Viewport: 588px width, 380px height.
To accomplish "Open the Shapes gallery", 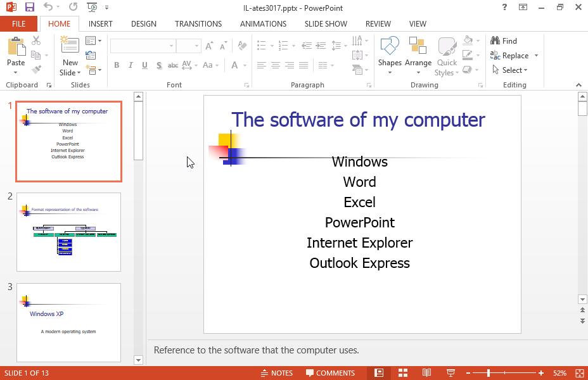I will [390, 54].
